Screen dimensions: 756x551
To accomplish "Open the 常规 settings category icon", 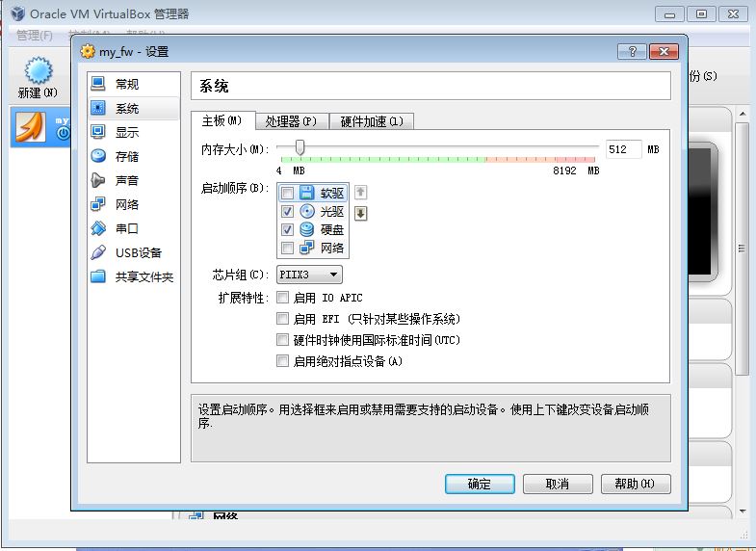I will click(98, 84).
